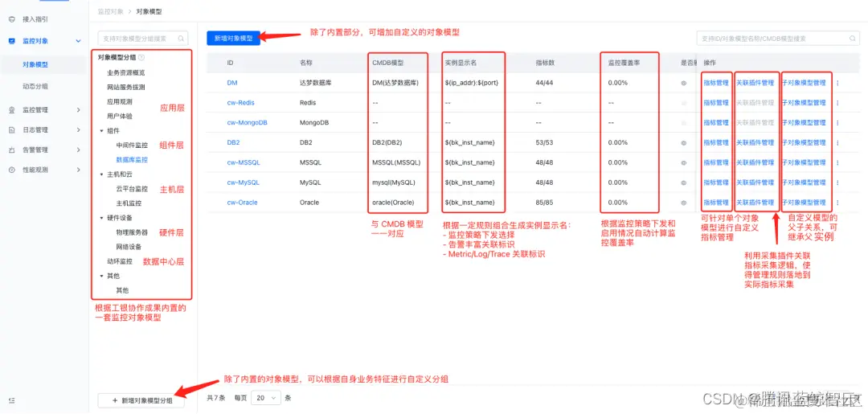
Task: Open the more-actions menu for the cw-MongoDB row
Action: [x=837, y=123]
